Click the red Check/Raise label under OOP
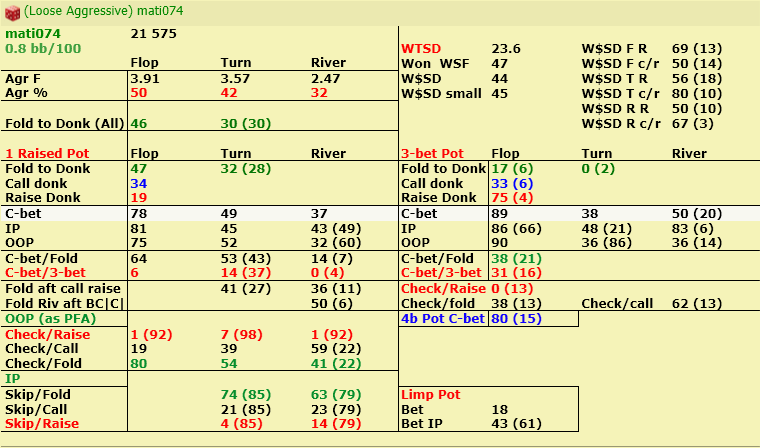The width and height of the screenshot is (760, 448). pos(48,334)
